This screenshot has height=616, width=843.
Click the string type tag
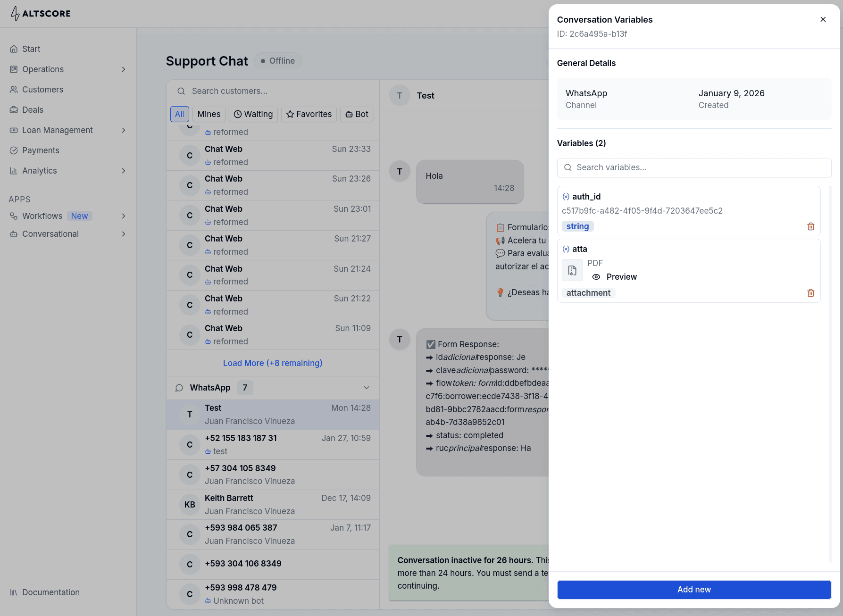(x=577, y=226)
